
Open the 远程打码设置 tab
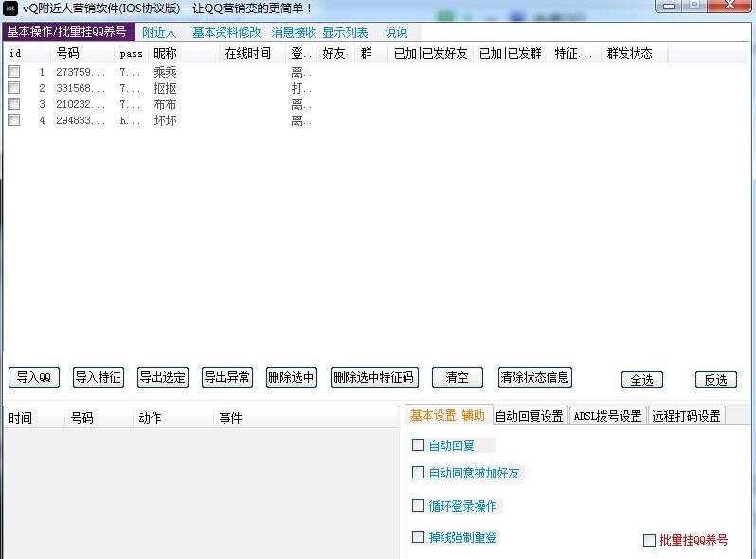[686, 416]
